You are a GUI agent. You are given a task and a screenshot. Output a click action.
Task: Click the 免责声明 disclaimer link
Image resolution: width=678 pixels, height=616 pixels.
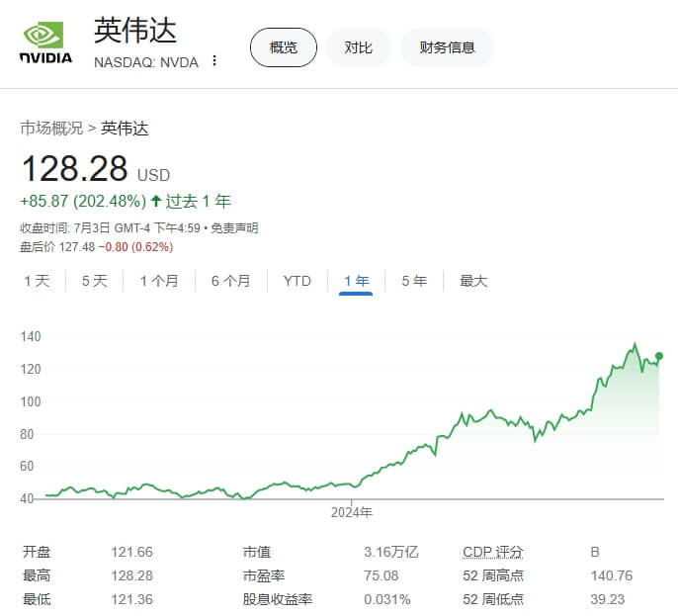point(234,228)
